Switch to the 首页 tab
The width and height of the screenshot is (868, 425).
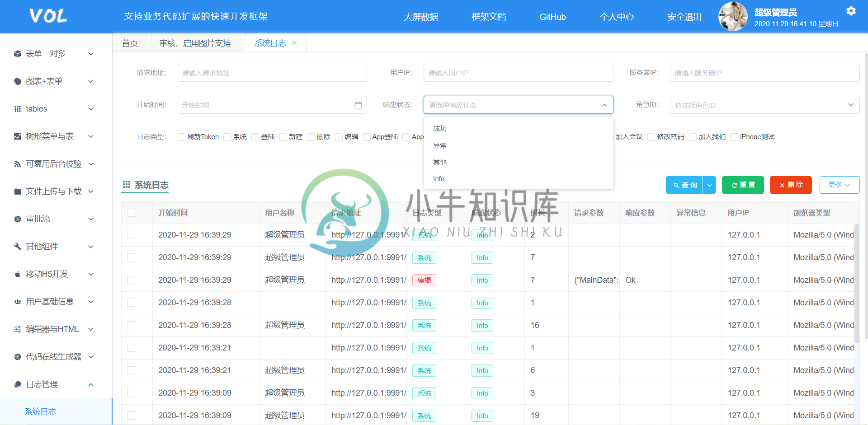(130, 43)
